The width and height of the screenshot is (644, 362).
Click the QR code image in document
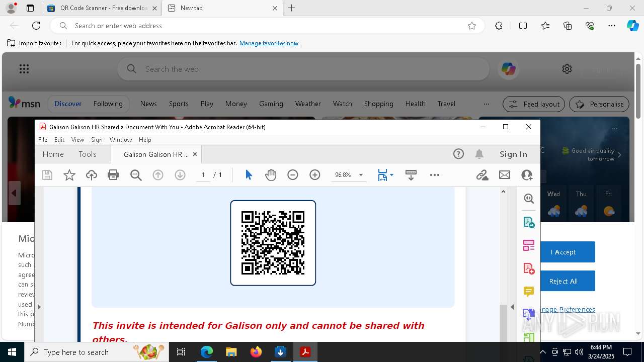coord(273,243)
